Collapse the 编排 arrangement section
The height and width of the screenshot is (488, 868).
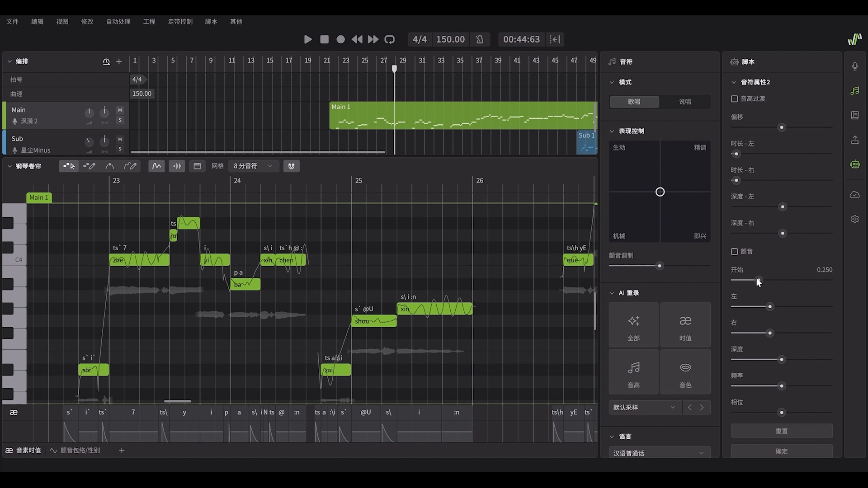(9, 61)
